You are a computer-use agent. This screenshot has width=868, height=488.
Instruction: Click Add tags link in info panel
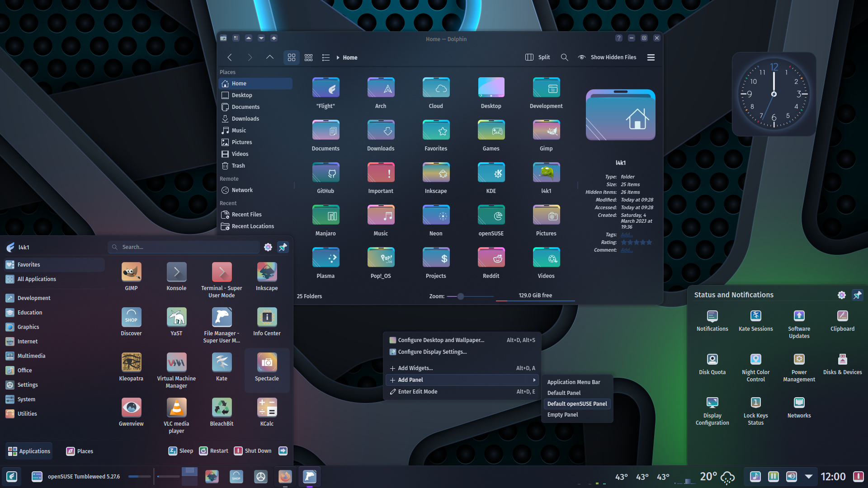[627, 235]
